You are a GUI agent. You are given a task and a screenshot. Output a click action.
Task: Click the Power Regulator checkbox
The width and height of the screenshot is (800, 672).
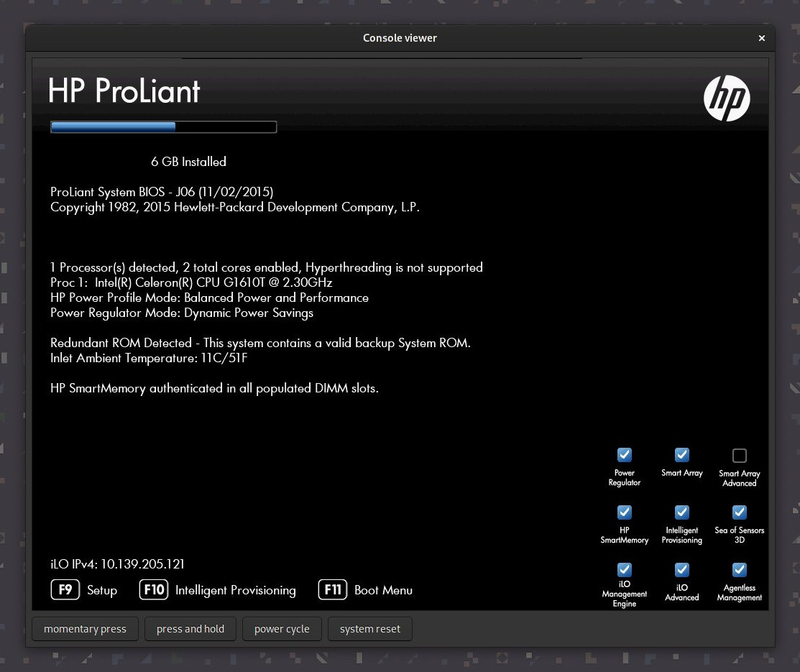[625, 455]
